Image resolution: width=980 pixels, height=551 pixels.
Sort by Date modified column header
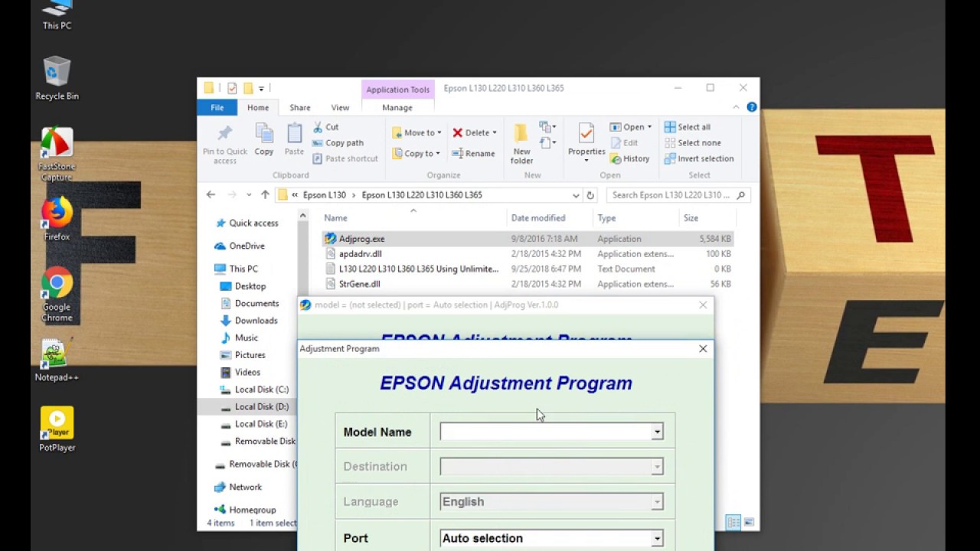(538, 218)
